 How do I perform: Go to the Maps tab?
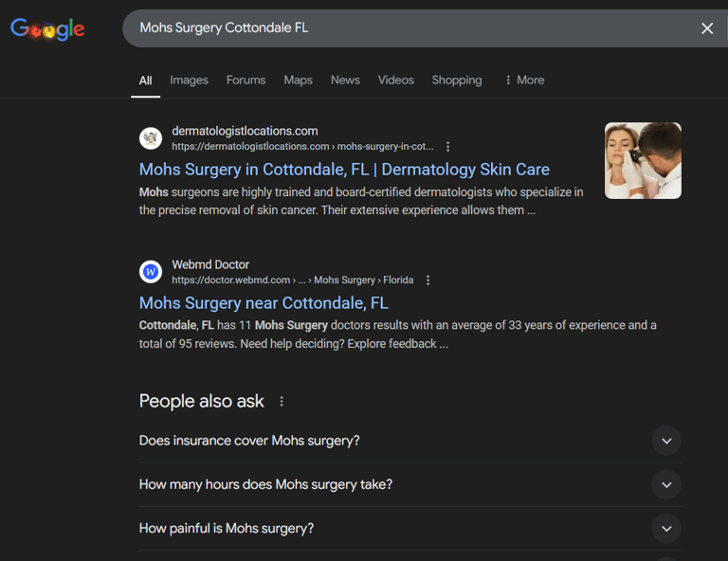click(298, 81)
